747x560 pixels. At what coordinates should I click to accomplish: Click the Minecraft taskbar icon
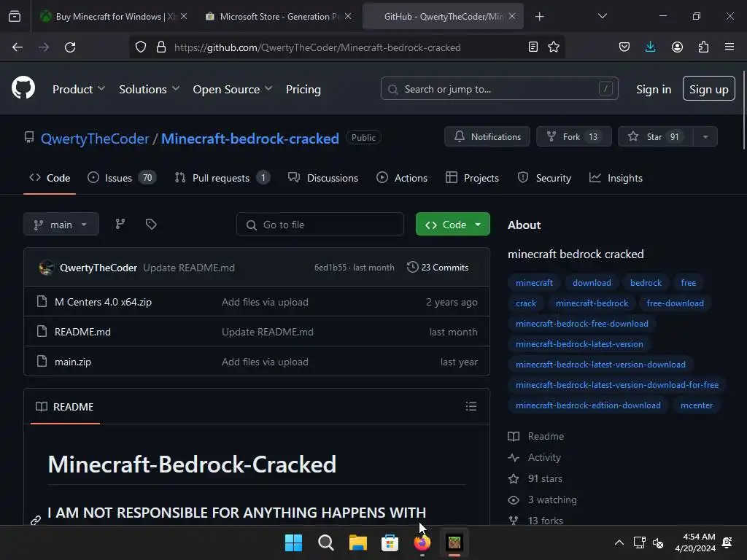[454, 542]
